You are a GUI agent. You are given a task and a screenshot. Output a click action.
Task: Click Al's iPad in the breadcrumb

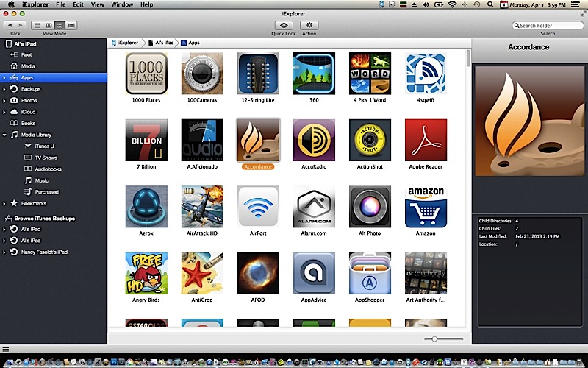(161, 43)
